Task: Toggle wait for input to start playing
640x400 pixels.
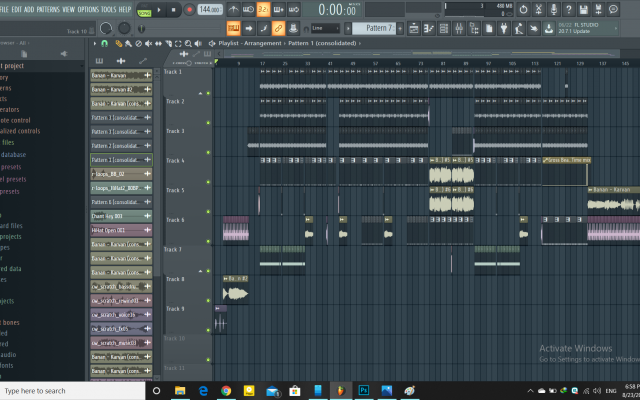Action: click(248, 9)
